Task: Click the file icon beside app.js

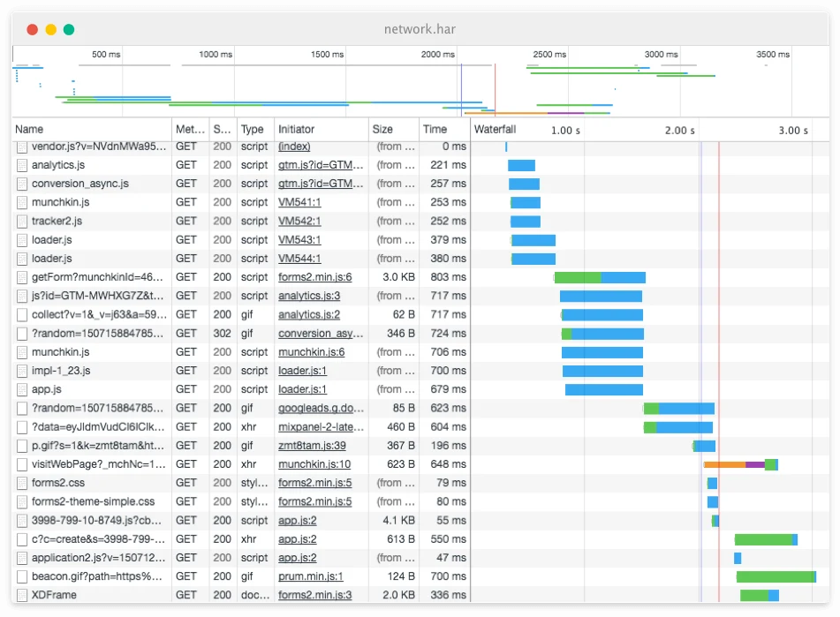Action: (22, 389)
